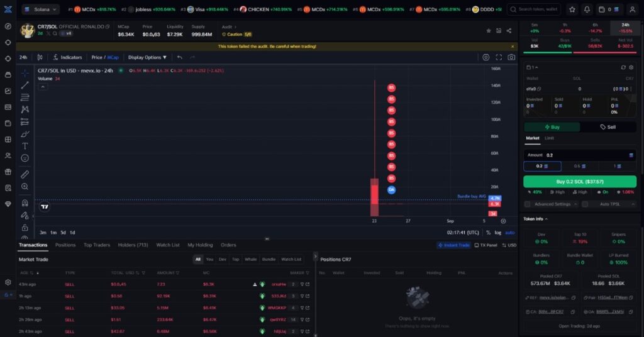Toggle log scale on the chart
The image size is (644, 337).
(x=498, y=233)
